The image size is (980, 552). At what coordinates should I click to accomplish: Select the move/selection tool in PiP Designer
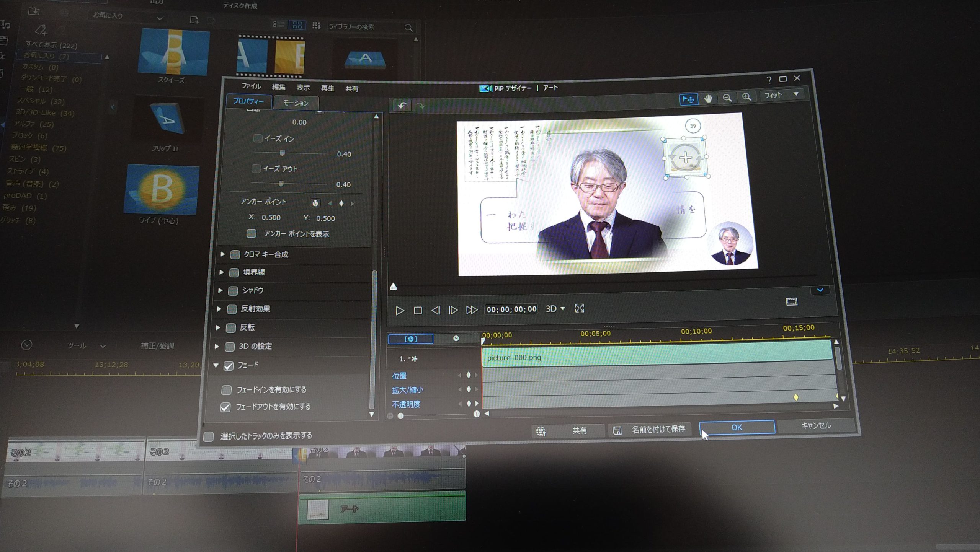click(x=688, y=99)
